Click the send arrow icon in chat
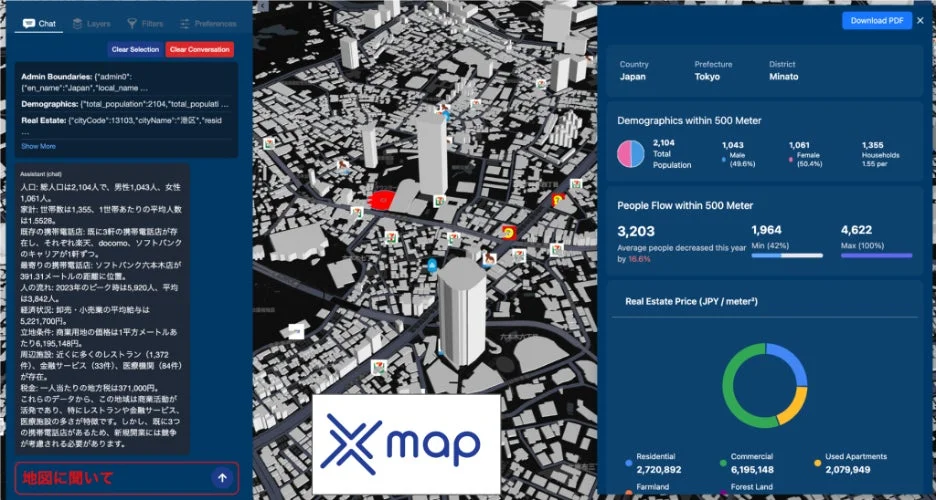The image size is (936, 500). (x=222, y=478)
